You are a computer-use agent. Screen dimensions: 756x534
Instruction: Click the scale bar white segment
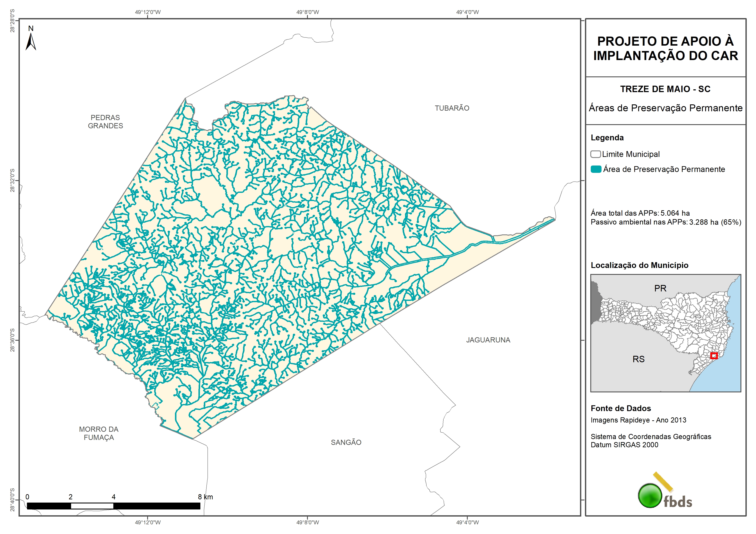coord(92,506)
